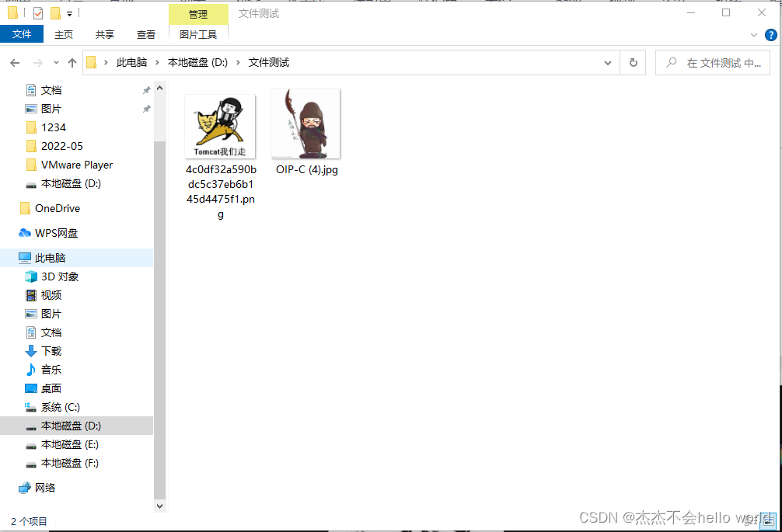Screen dimensions: 782x532
Task: Open the 2022-05 folder in sidebar
Action: tap(62, 146)
